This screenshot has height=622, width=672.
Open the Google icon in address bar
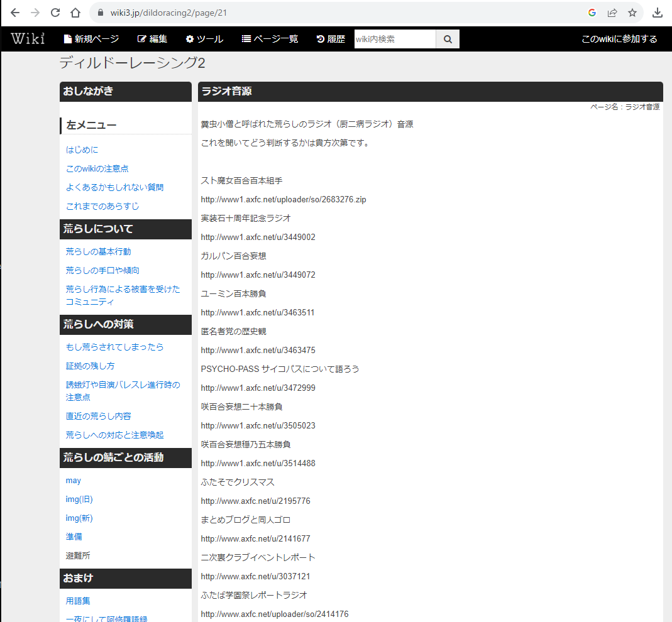coord(592,13)
